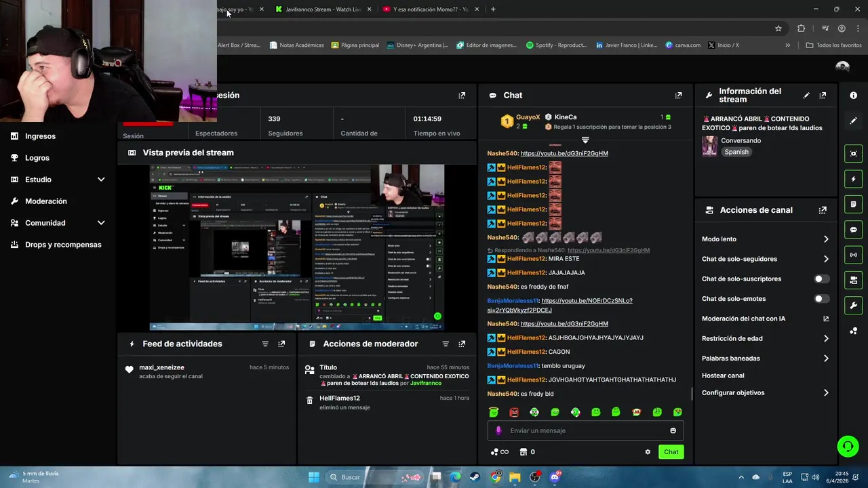Edit stream information with pencil icon
Image resolution: width=868 pixels, height=488 pixels.
[806, 96]
